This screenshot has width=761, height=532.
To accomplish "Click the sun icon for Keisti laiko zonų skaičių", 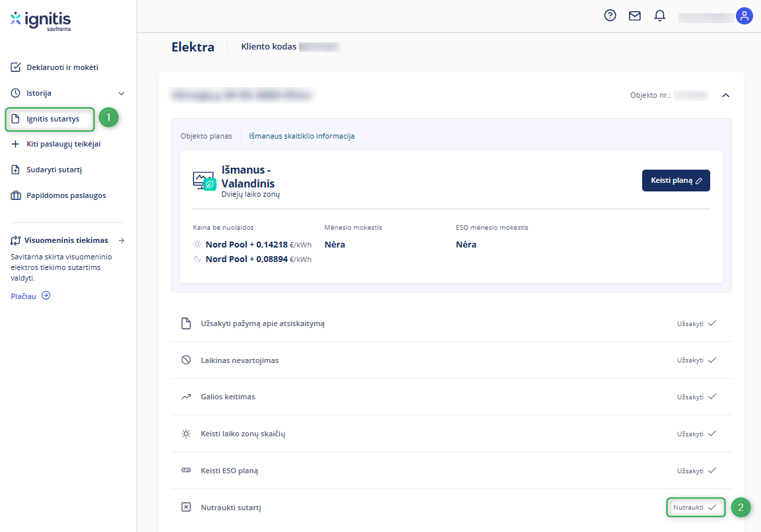I will click(x=186, y=434).
